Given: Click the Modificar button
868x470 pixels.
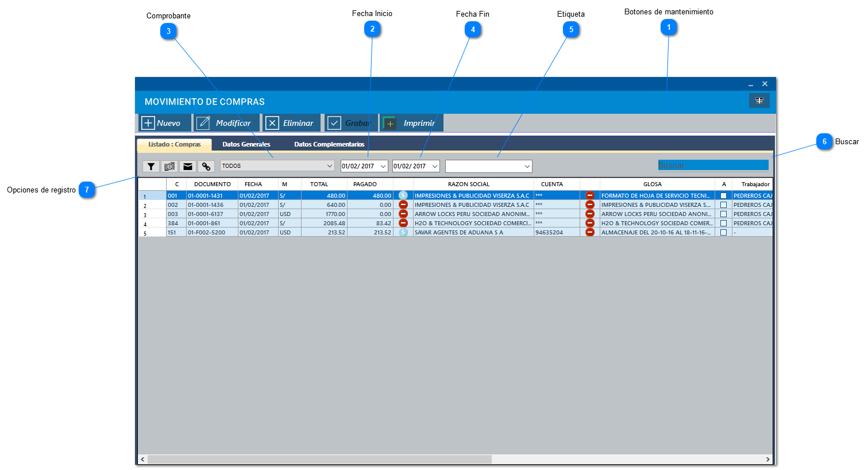Looking at the screenshot, I should click(226, 123).
